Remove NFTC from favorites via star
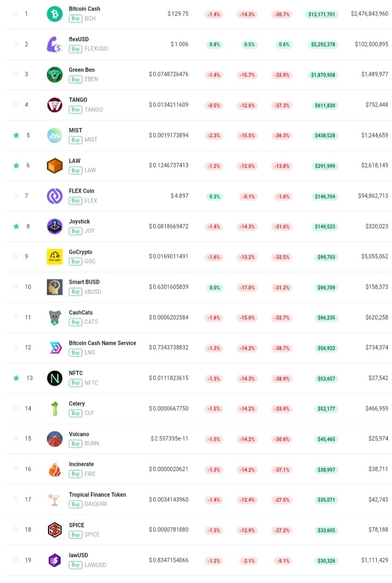 pyautogui.click(x=16, y=378)
